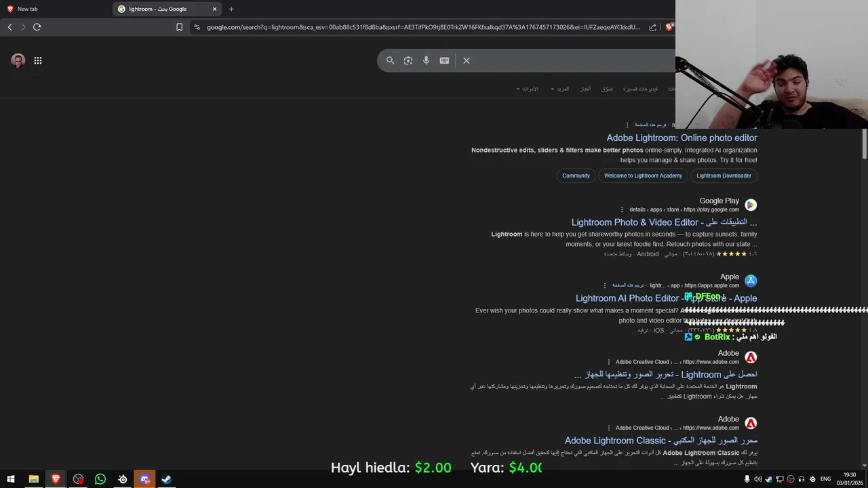868x488 pixels.
Task: Open the tray volume control
Action: coord(758,479)
